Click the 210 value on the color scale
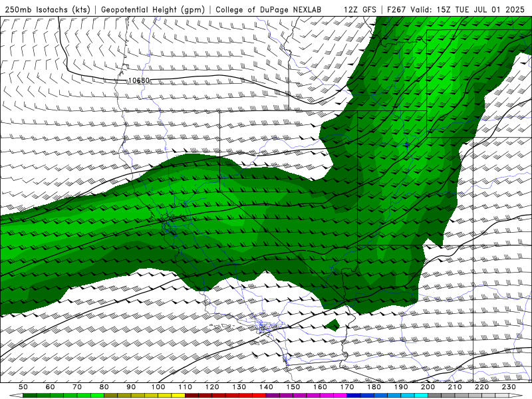This screenshot has width=532, height=399. (x=455, y=387)
